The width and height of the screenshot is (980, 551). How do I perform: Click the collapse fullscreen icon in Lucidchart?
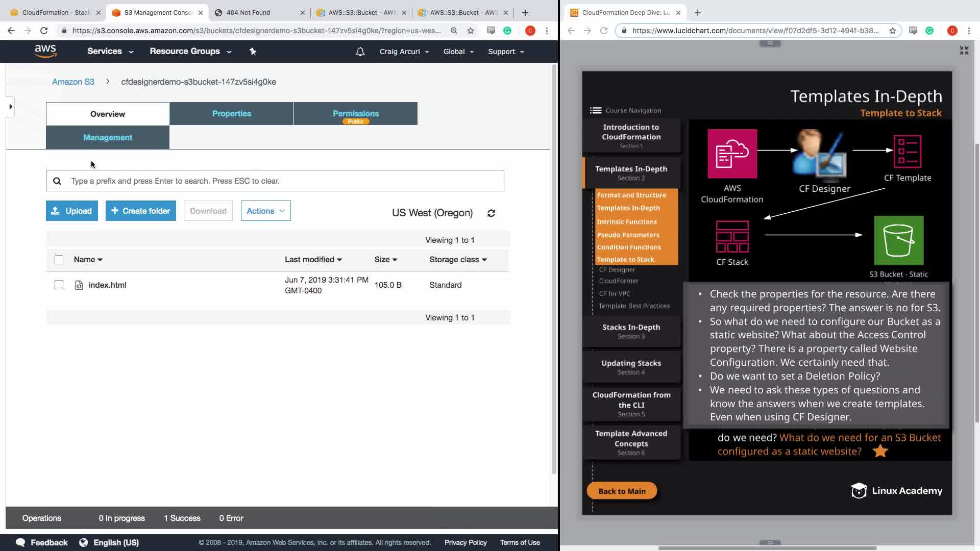click(964, 51)
